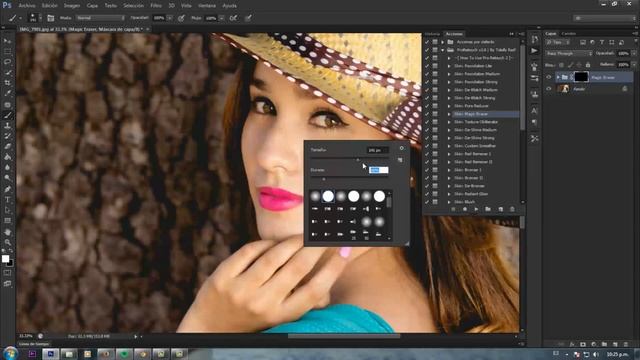Toggle dialog box for Skin: De-Shine Medium action
The image size is (640, 360).
(435, 130)
